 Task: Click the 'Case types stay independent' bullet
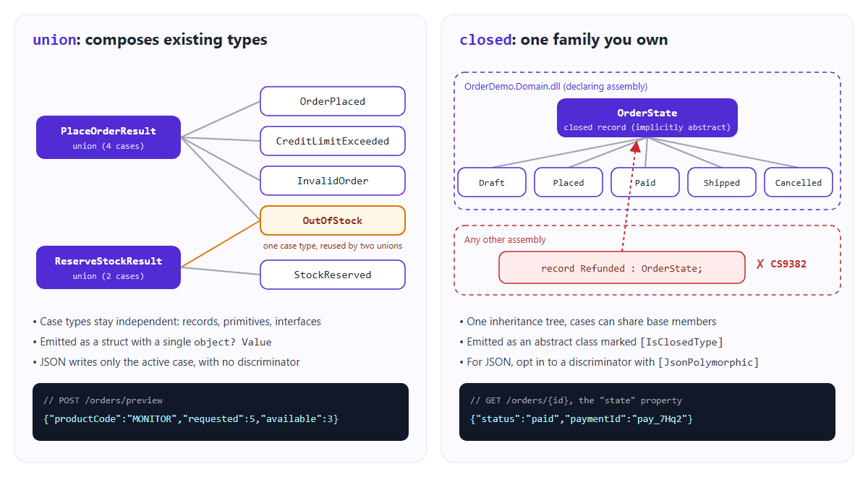tap(177, 322)
